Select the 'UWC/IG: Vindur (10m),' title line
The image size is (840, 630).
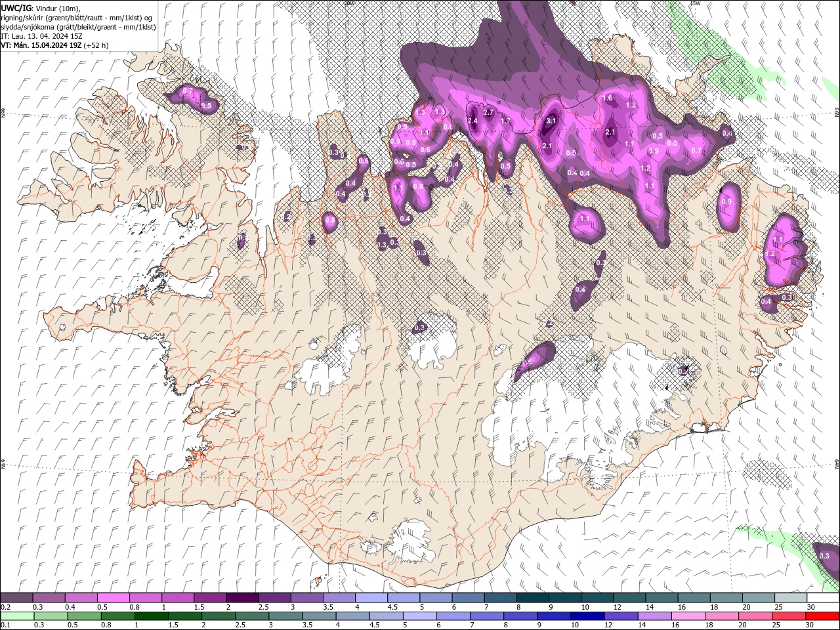tap(41, 8)
